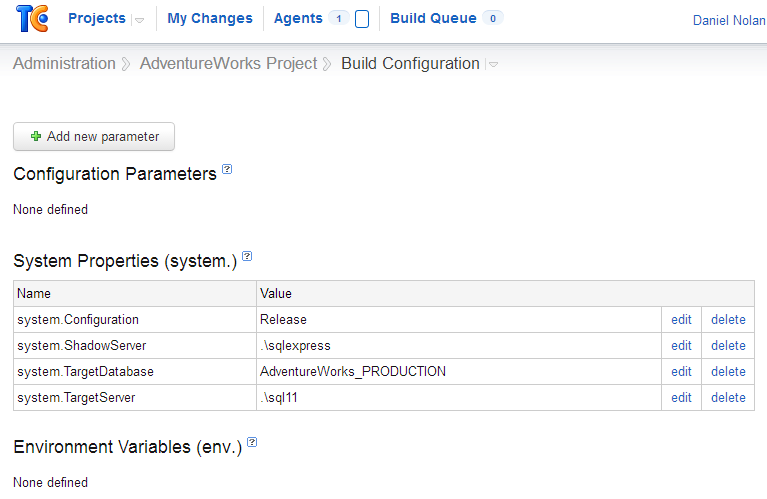767x499 pixels.
Task: Click the agents status box icon
Action: coord(362,19)
